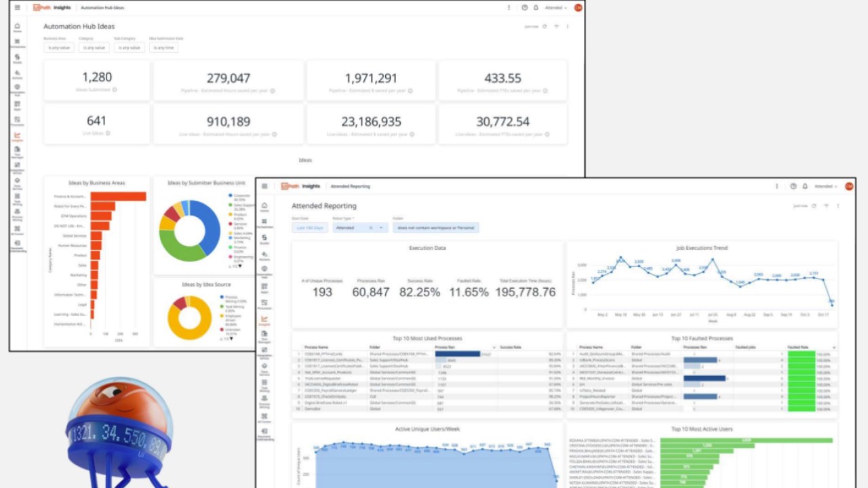This screenshot has height=488, width=868.
Task: Open header kebab menu in Automation Hub Ideas window
Action: point(509,7)
